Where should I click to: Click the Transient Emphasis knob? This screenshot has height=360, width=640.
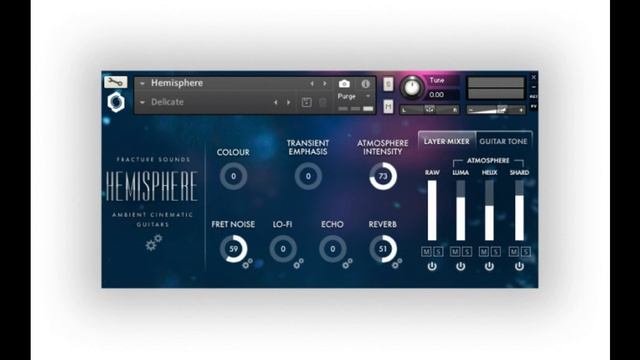click(x=308, y=176)
